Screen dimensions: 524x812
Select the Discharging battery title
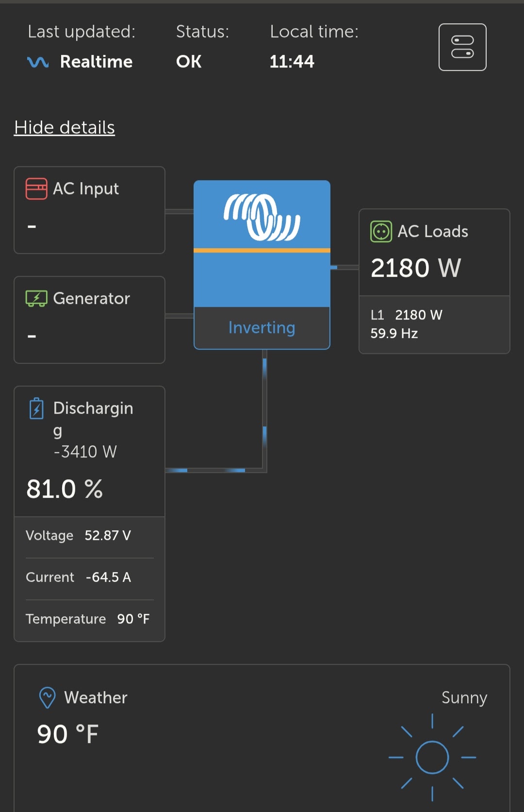pos(93,419)
